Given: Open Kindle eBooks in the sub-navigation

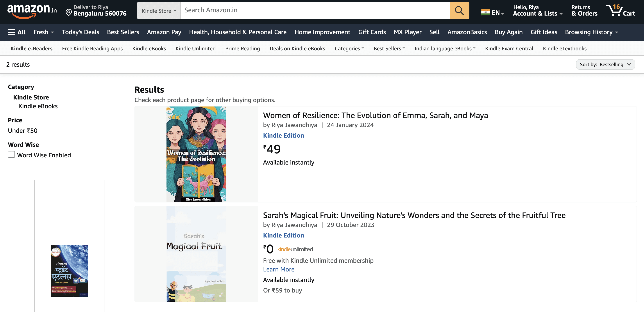Looking at the screenshot, I should 149,48.
